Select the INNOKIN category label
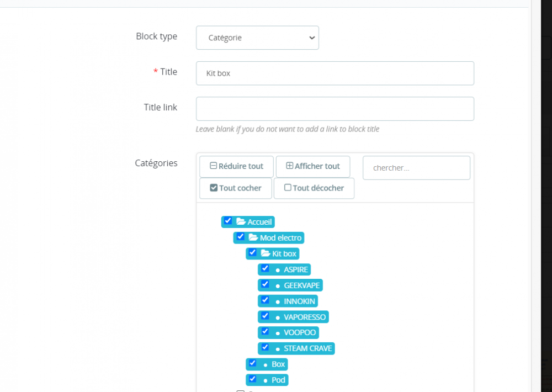The height and width of the screenshot is (392, 552). pyautogui.click(x=299, y=301)
